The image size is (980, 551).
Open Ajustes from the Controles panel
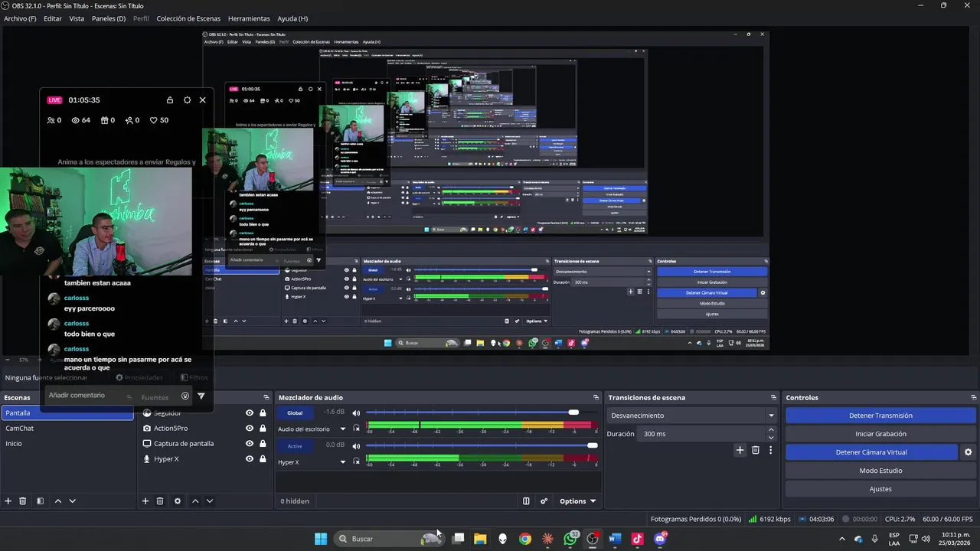pyautogui.click(x=880, y=489)
